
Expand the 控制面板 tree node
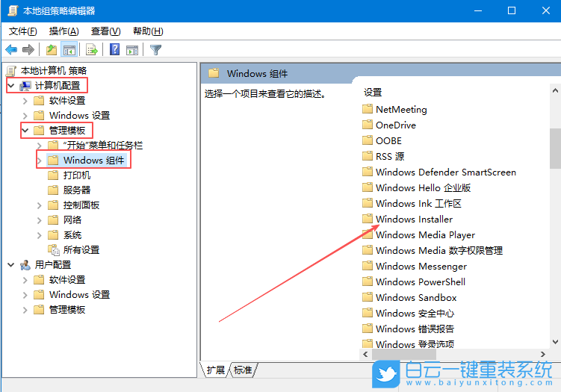click(x=40, y=205)
